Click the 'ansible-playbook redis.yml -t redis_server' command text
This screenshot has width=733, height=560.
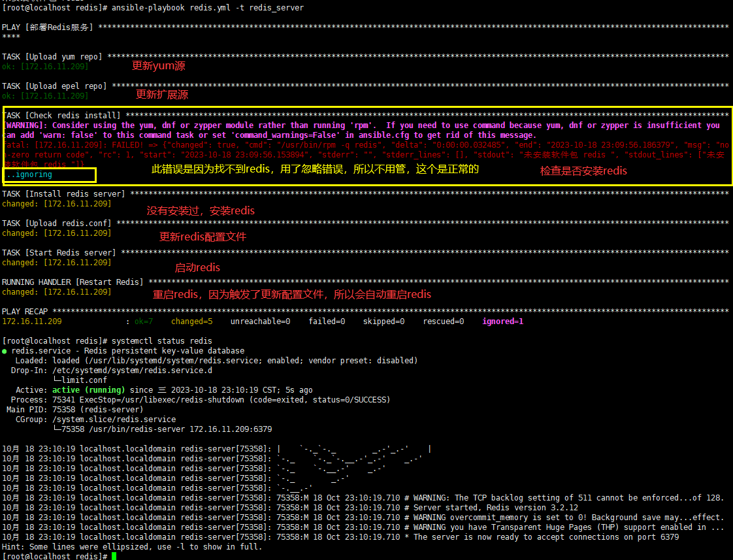coord(208,8)
